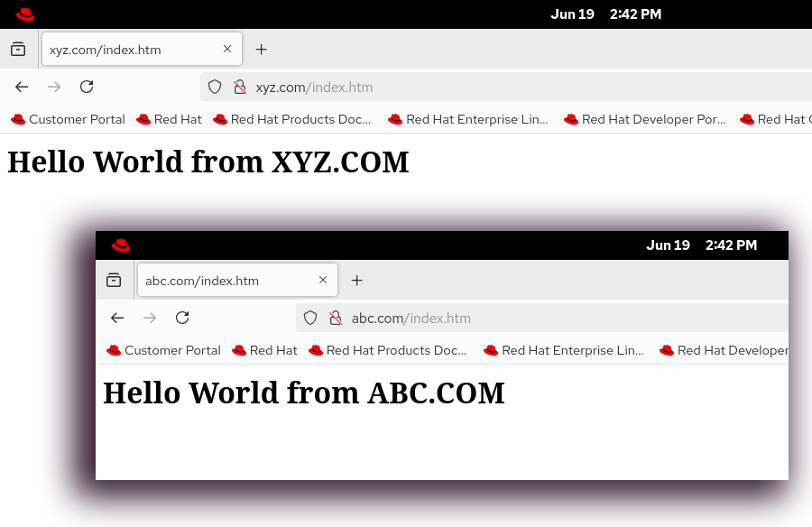Open the Red Hat Developer Por... bookmark in the xyz.com window
This screenshot has height=527, width=812.
[x=645, y=119]
